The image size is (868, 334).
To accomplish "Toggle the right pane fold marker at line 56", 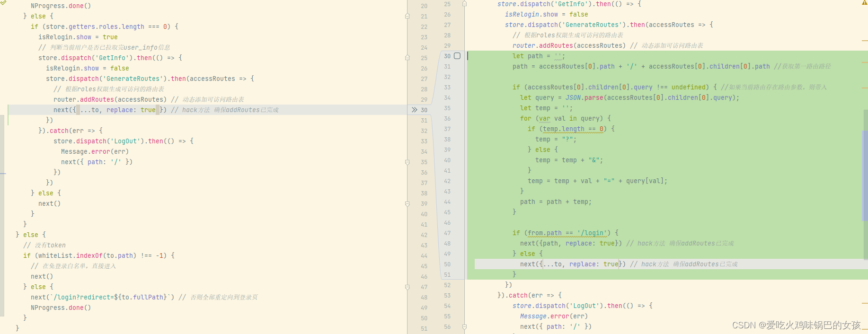I will click(x=464, y=326).
